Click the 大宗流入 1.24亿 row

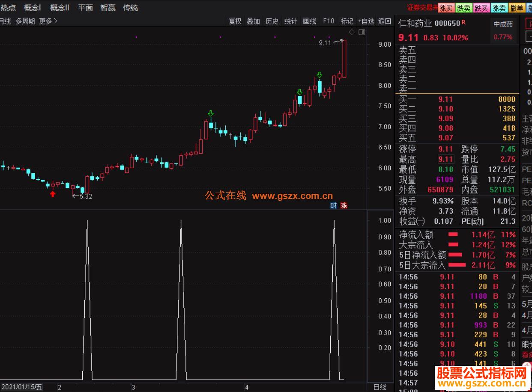(457, 245)
